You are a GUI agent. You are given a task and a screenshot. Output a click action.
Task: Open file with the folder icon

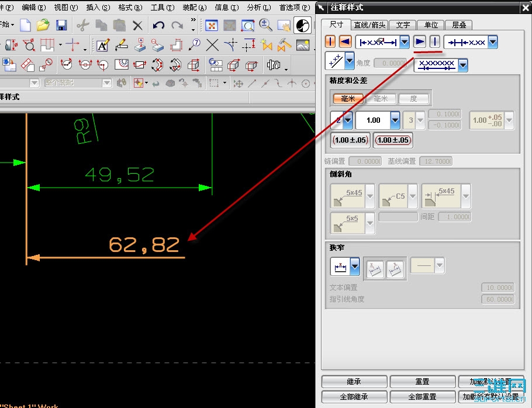(x=43, y=25)
